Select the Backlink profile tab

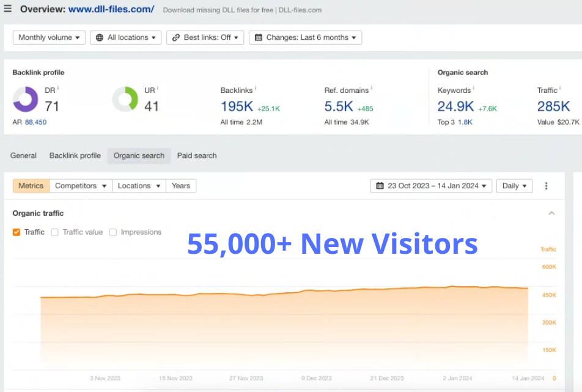(75, 156)
